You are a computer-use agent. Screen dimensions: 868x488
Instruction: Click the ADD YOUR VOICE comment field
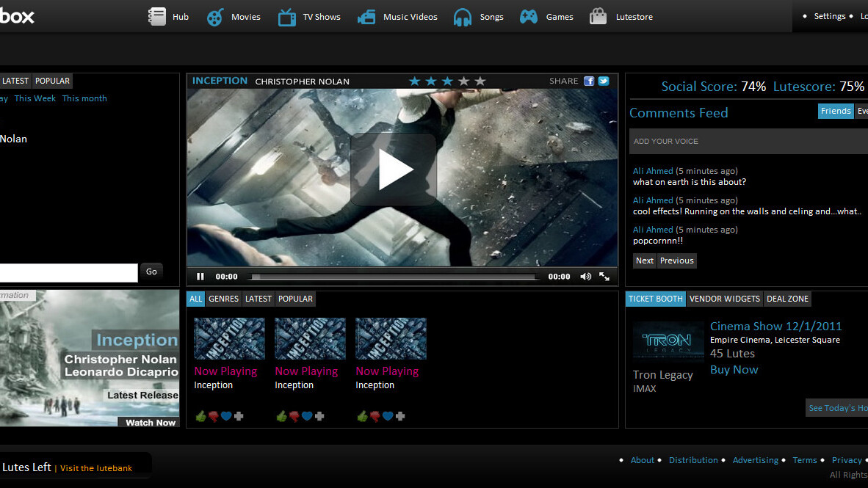coord(745,142)
